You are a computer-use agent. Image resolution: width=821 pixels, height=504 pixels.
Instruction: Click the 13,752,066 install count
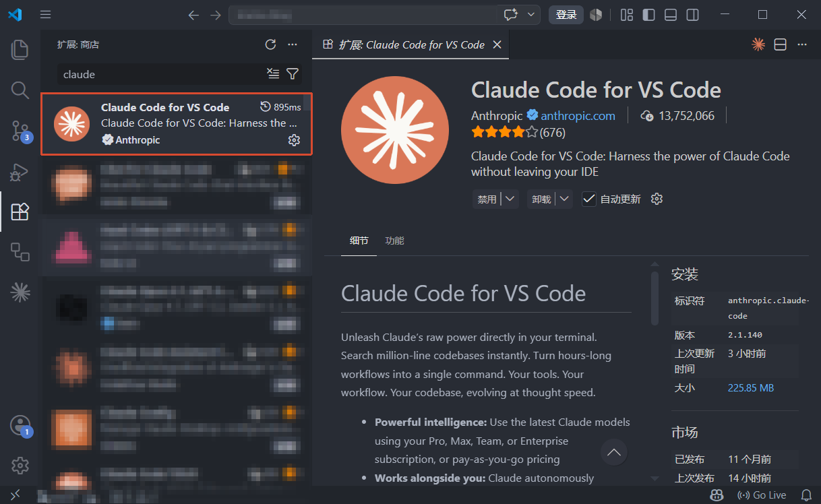687,116
